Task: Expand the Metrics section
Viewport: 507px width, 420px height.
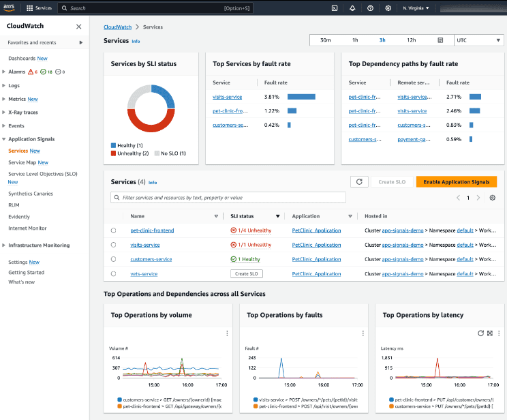Action: (x=3, y=99)
